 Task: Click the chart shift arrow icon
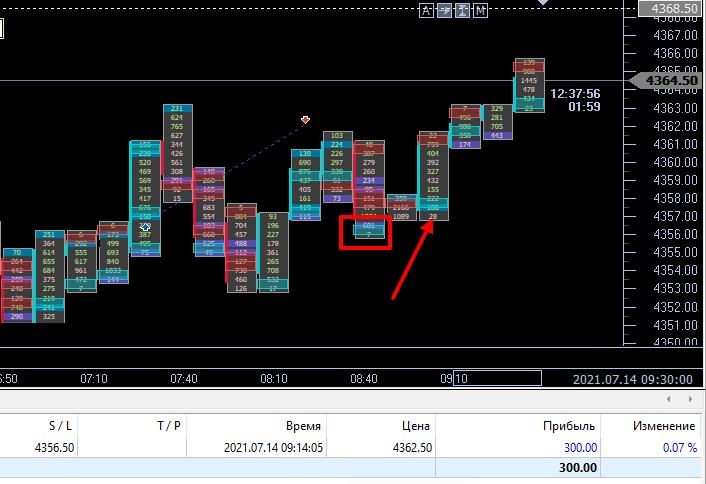tap(444, 10)
